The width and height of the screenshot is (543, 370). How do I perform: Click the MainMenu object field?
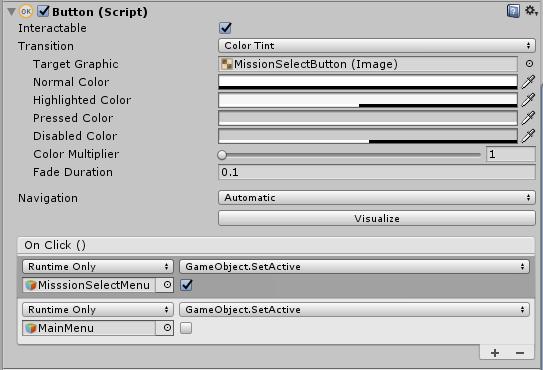click(x=89, y=328)
